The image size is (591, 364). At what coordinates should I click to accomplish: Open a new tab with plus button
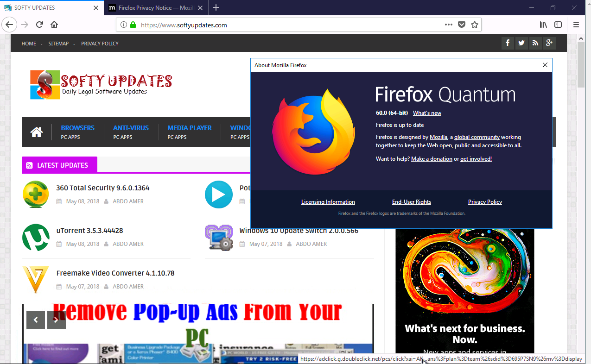(216, 7)
